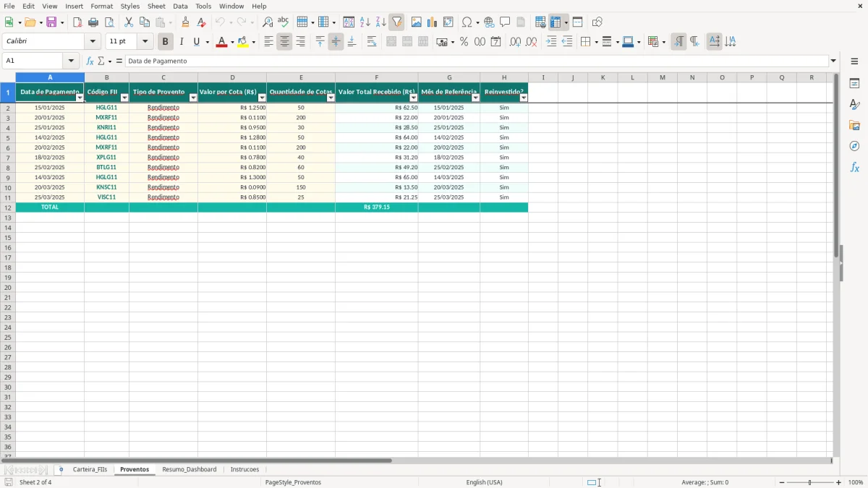This screenshot has height=488, width=868.
Task: Apply the yellow background highlight color
Action: [243, 42]
